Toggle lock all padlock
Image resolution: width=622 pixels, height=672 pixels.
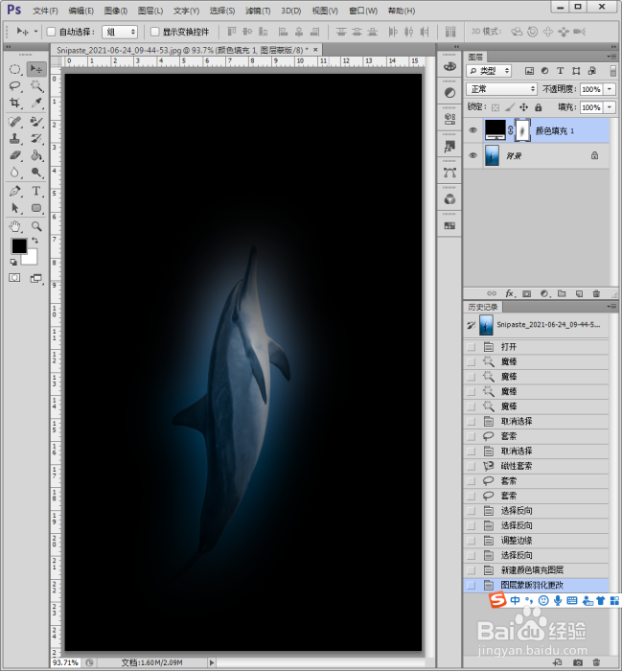(539, 107)
